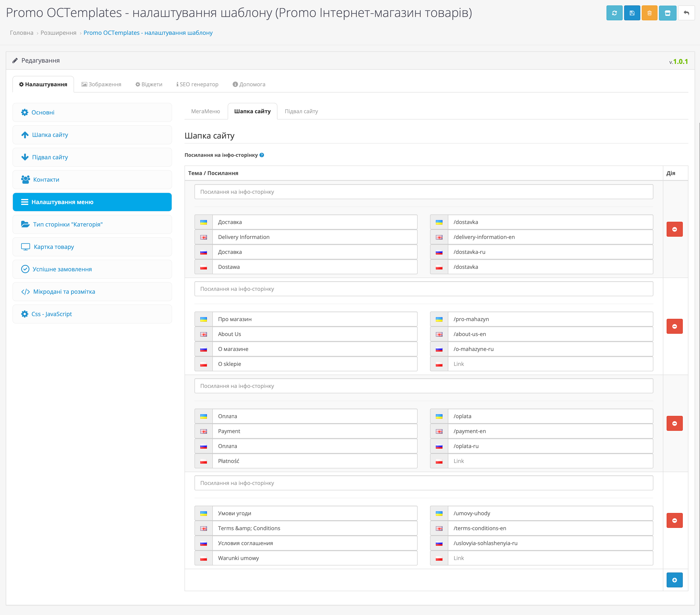Viewport: 700px width, 615px height.
Task: Click help tooltip icon beside Посилання на інфо-сторінку
Action: [x=262, y=155]
